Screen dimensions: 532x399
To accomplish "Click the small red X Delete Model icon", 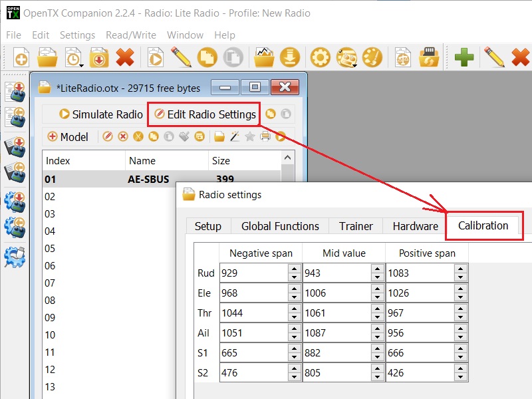I will [x=123, y=136].
